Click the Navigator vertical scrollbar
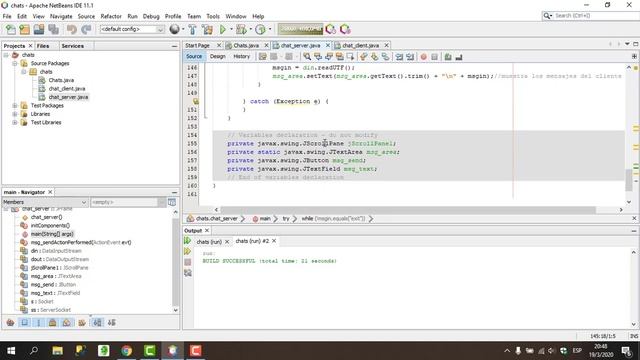The width and height of the screenshot is (640, 360). (x=176, y=261)
